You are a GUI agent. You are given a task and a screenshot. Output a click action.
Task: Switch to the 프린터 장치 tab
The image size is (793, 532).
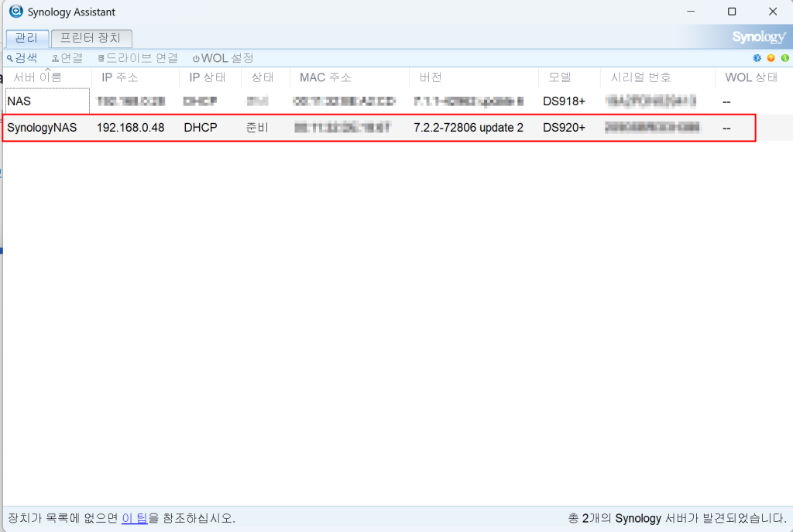91,38
